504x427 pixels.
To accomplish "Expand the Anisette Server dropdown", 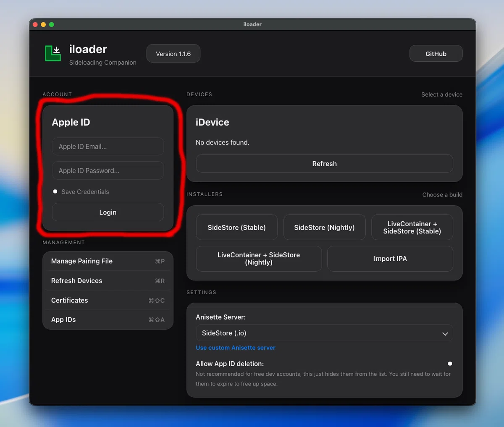I will (324, 333).
